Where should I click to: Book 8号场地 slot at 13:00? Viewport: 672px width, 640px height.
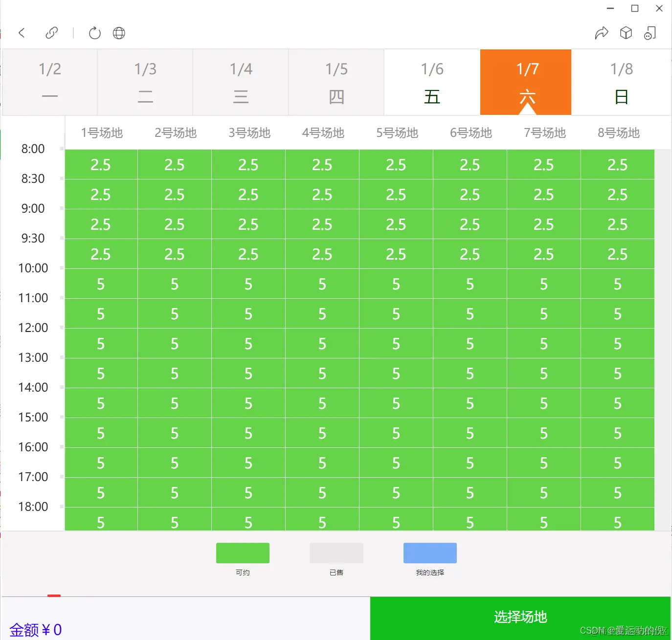click(618, 374)
